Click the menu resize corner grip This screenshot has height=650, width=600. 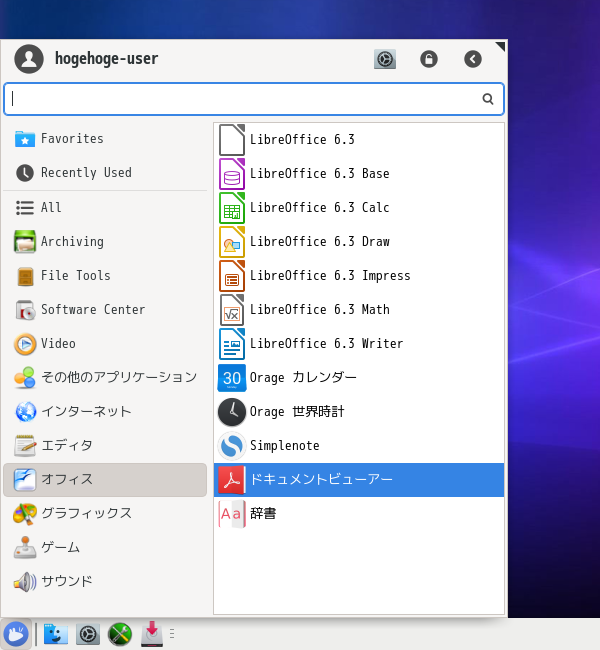click(x=500, y=46)
